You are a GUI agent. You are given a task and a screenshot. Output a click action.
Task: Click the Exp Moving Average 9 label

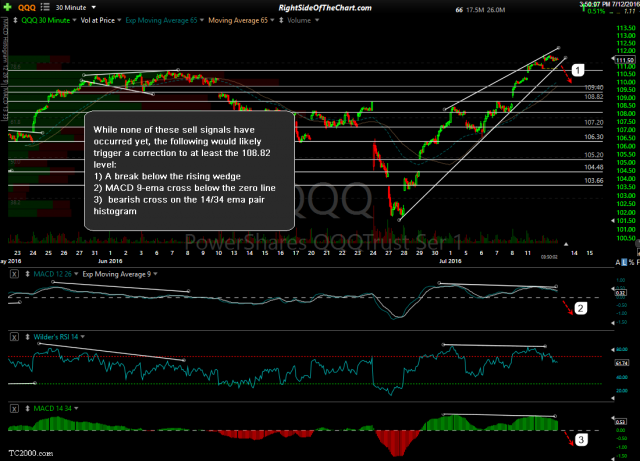tap(117, 274)
